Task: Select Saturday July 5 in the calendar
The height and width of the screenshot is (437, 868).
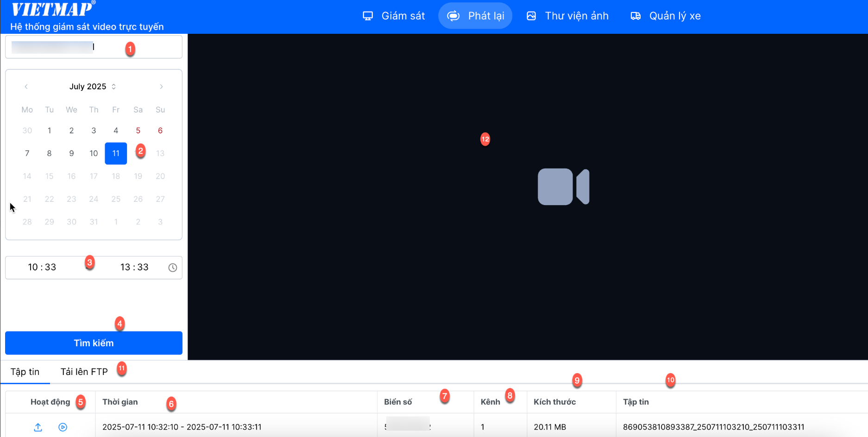Action: pos(138,131)
